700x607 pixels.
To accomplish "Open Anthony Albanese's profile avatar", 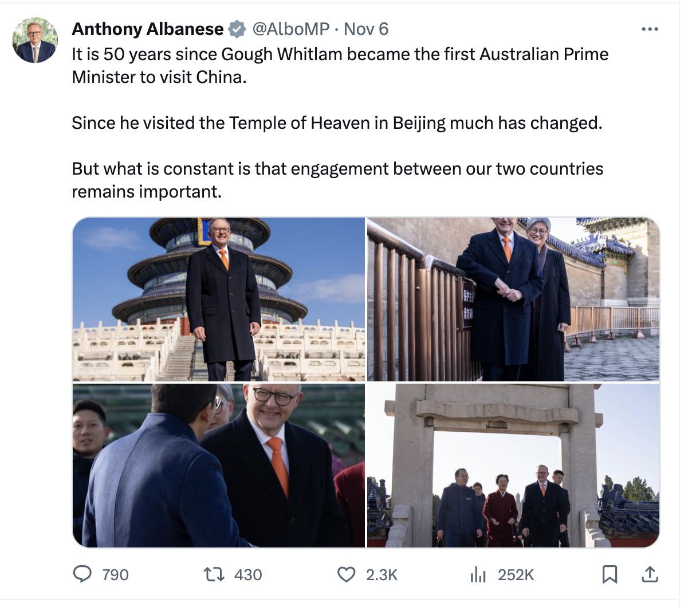I will coord(36,40).
